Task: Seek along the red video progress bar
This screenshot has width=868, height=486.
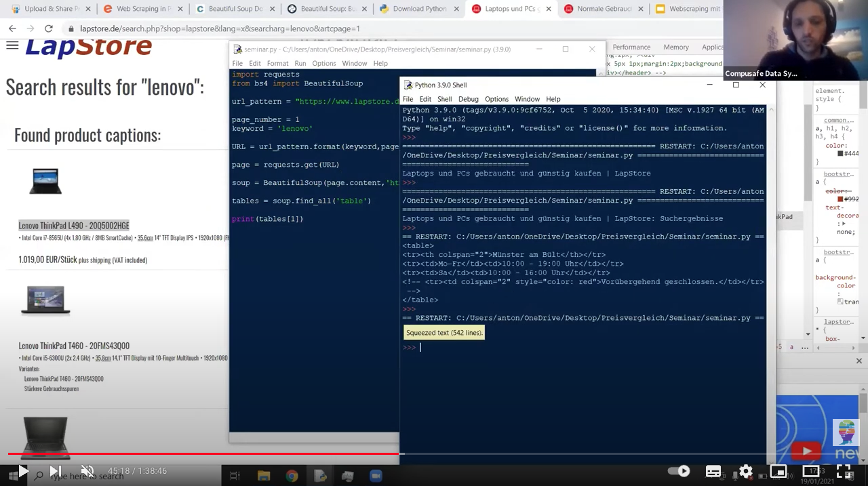Action: [203, 453]
